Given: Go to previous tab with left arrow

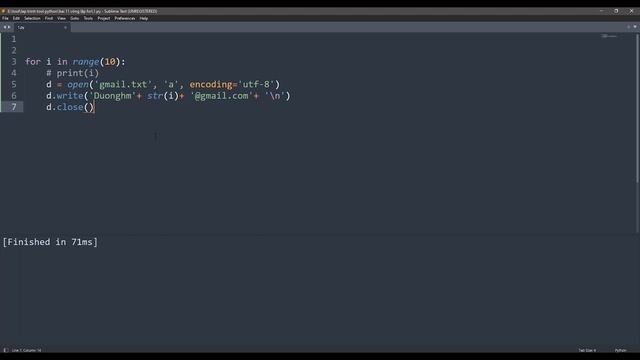Looking at the screenshot, I should pyautogui.click(x=5, y=27).
